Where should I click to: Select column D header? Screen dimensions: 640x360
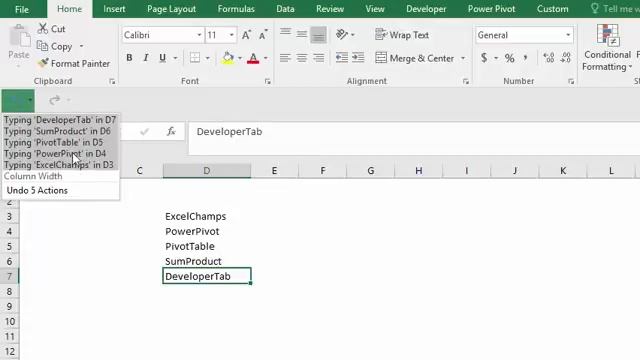point(207,171)
